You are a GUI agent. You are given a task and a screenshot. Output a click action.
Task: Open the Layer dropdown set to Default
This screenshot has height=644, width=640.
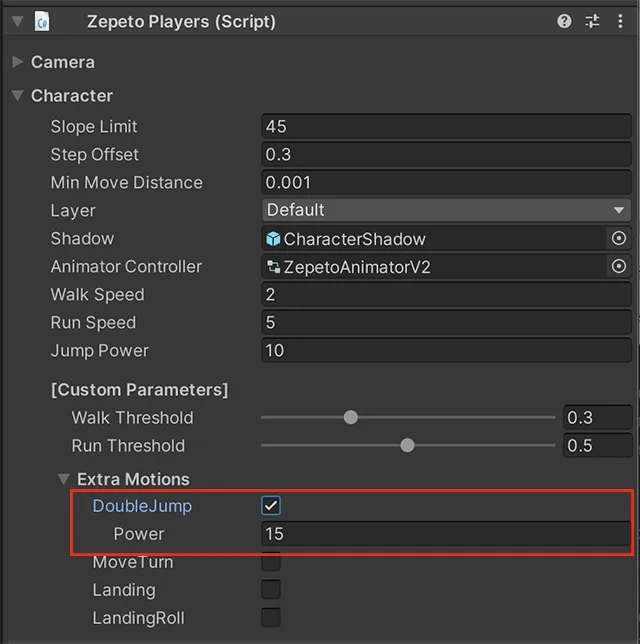pos(446,210)
